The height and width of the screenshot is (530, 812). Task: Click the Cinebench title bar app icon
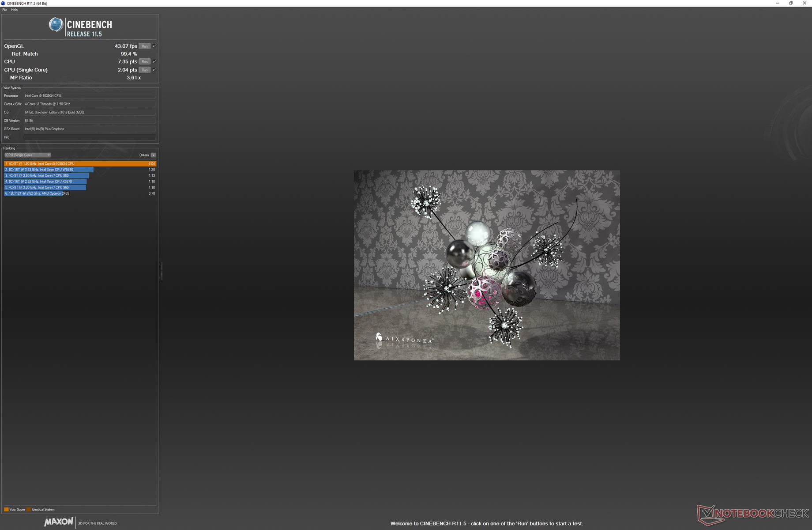pyautogui.click(x=4, y=3)
